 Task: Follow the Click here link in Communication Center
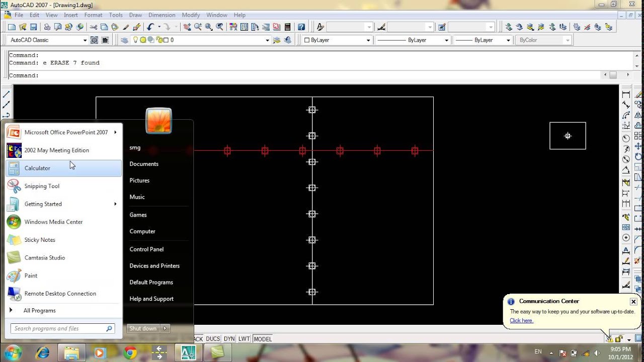point(521,320)
